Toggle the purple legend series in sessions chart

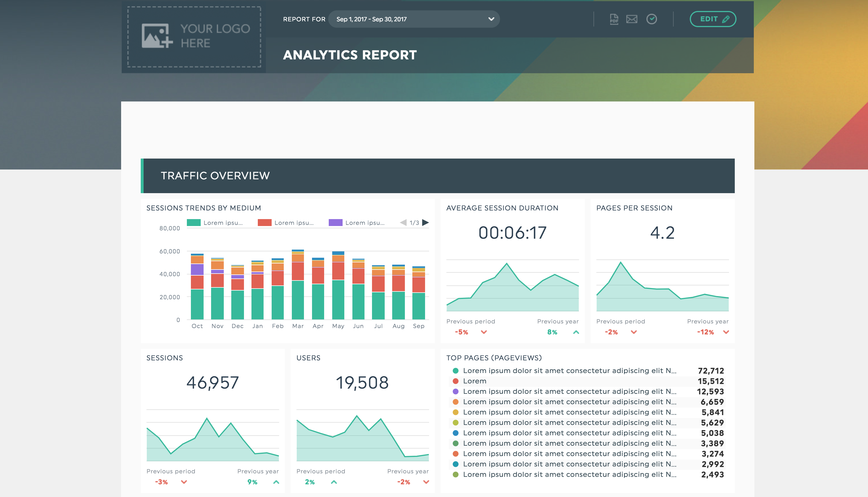click(x=335, y=223)
